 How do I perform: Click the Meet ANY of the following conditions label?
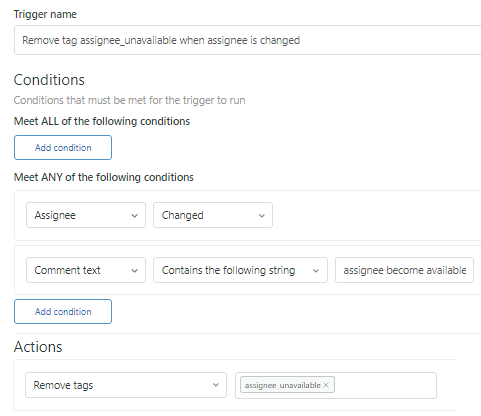coord(104,177)
